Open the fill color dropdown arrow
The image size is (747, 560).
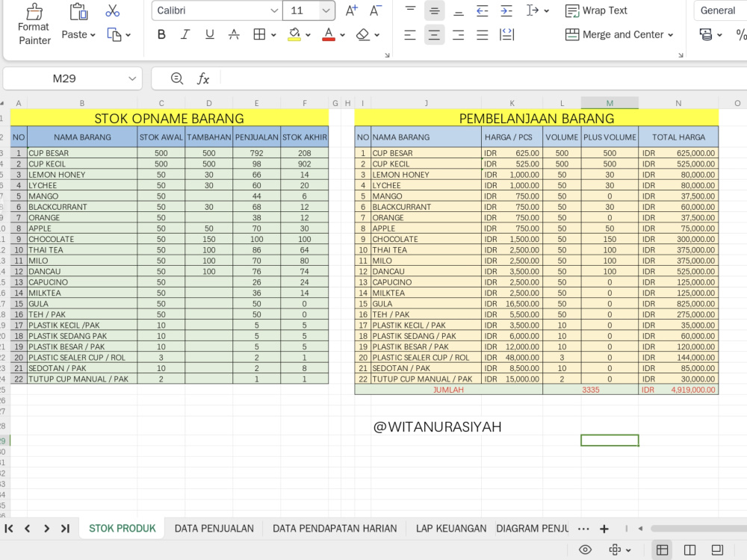point(308,35)
